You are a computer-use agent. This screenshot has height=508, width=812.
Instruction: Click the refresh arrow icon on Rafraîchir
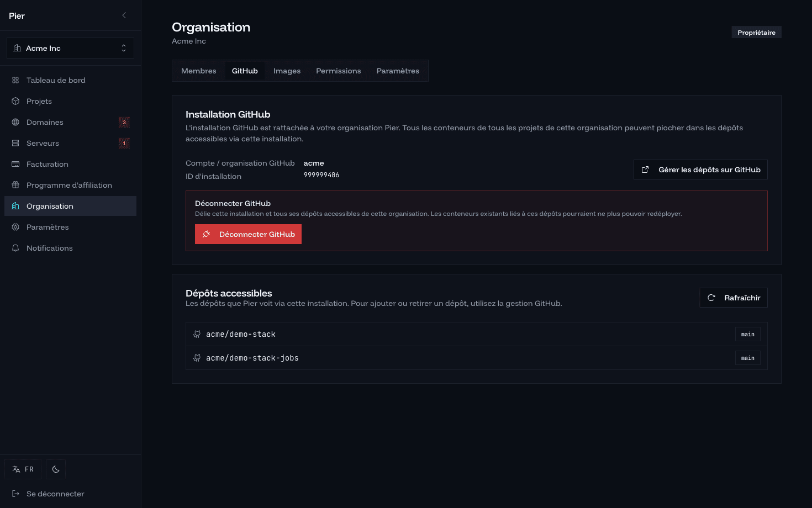[711, 298]
